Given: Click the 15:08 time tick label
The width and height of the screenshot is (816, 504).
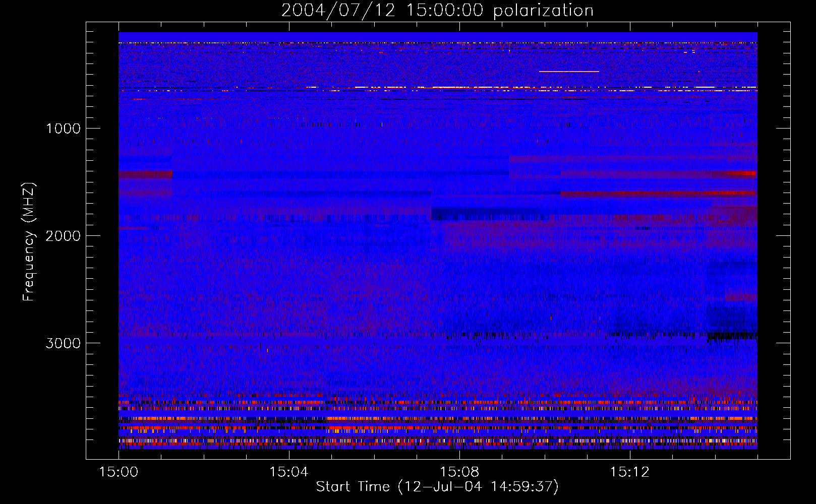Looking at the screenshot, I should (x=459, y=472).
